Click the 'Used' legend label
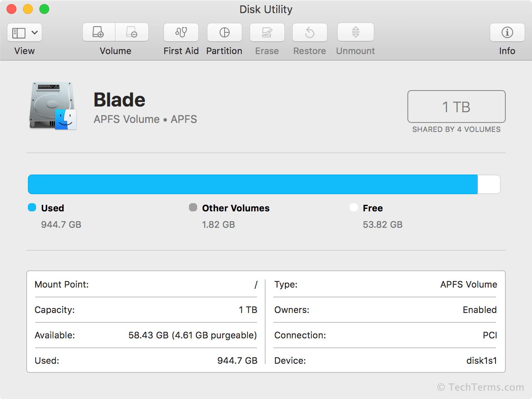 52,208
